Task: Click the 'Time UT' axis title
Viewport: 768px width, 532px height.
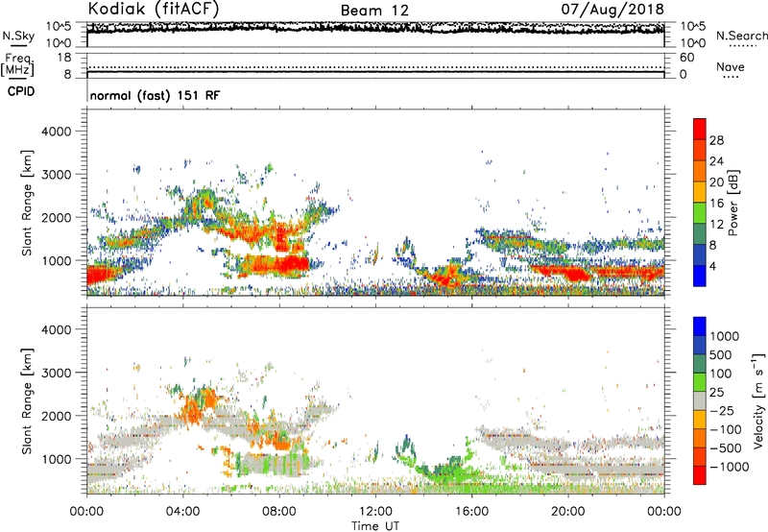Action: tap(375, 526)
